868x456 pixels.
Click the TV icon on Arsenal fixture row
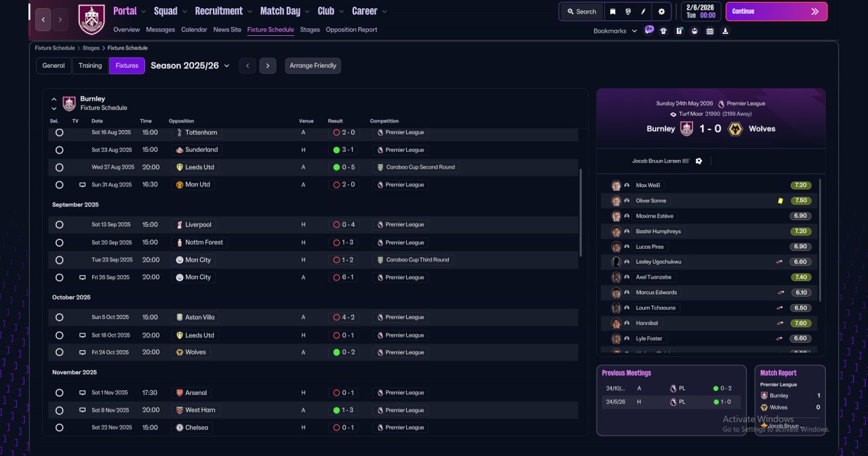[x=82, y=392]
